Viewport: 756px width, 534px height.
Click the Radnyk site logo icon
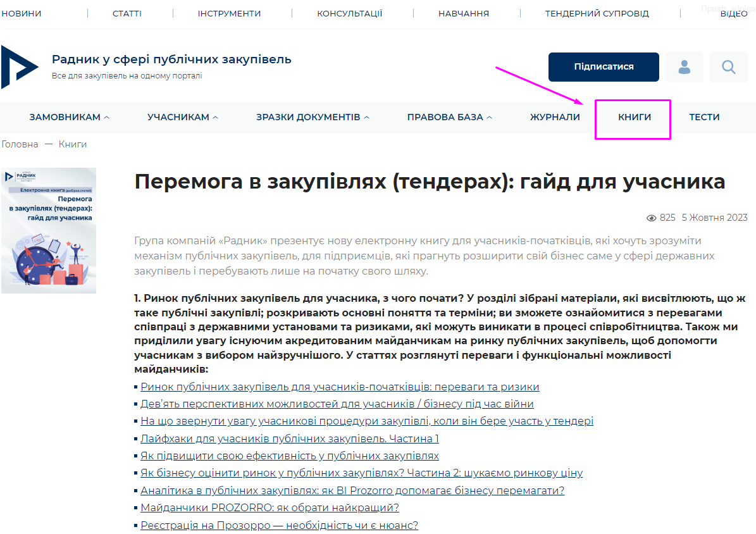click(19, 67)
